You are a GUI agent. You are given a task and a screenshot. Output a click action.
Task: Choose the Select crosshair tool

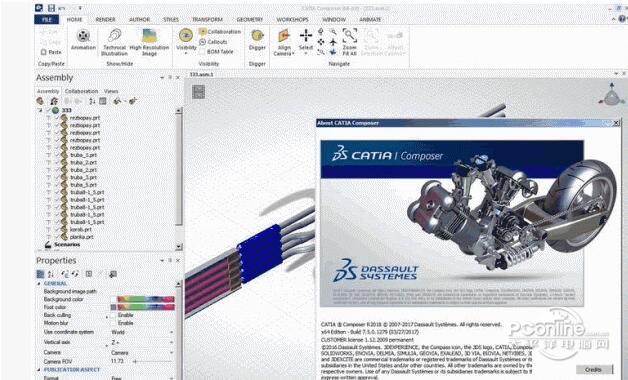coord(306,36)
